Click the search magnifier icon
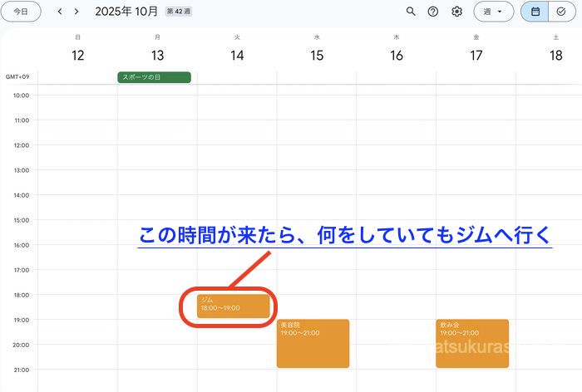 point(411,12)
